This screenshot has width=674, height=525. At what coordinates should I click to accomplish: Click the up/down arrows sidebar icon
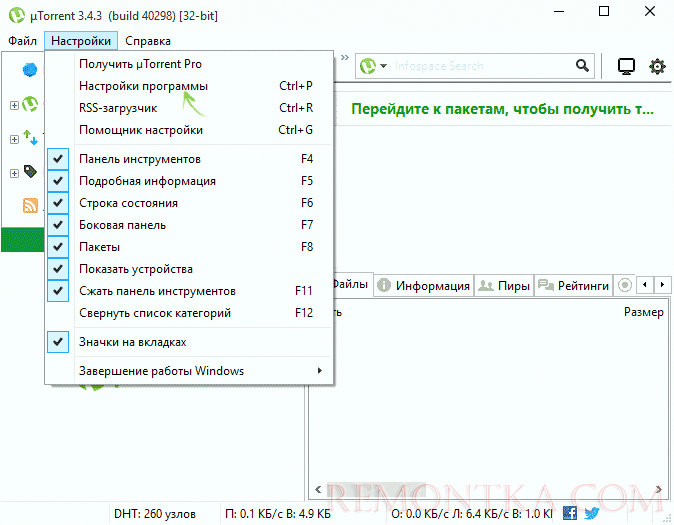pos(30,138)
